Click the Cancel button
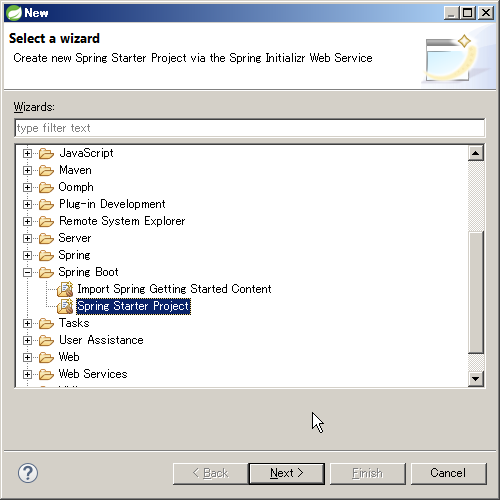This screenshot has height=500, width=500. [x=449, y=473]
